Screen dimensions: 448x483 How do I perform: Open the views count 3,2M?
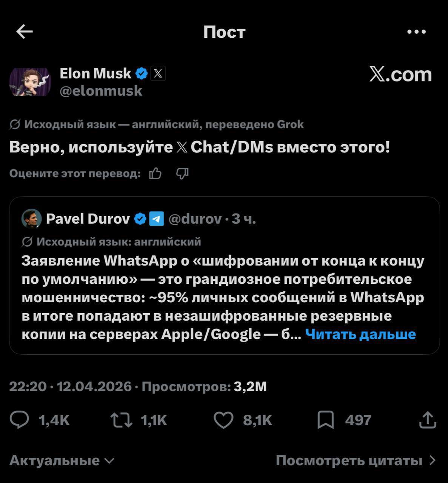(x=250, y=386)
